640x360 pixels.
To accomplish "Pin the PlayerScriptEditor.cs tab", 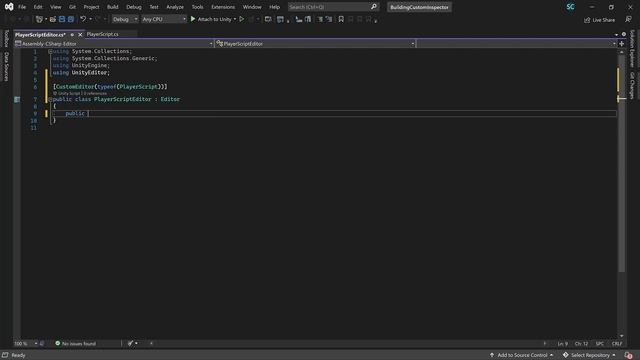I will (72, 35).
